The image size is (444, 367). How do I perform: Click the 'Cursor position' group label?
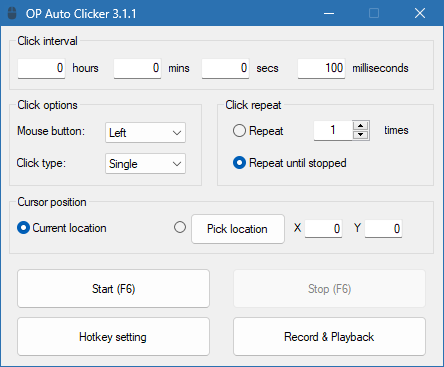pos(52,202)
